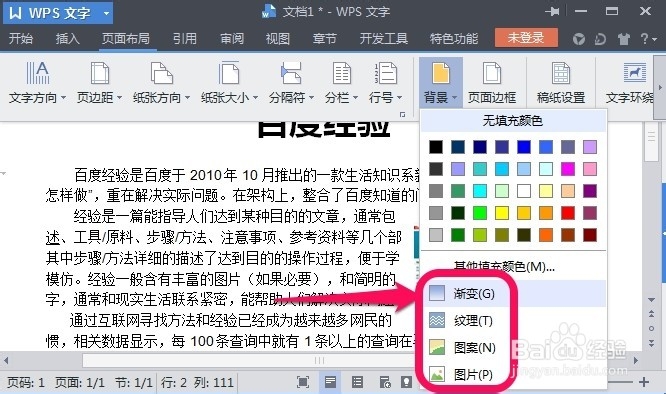Viewport: 666px width, 394px height.
Task: Select the 页面布局 tab
Action: click(126, 39)
